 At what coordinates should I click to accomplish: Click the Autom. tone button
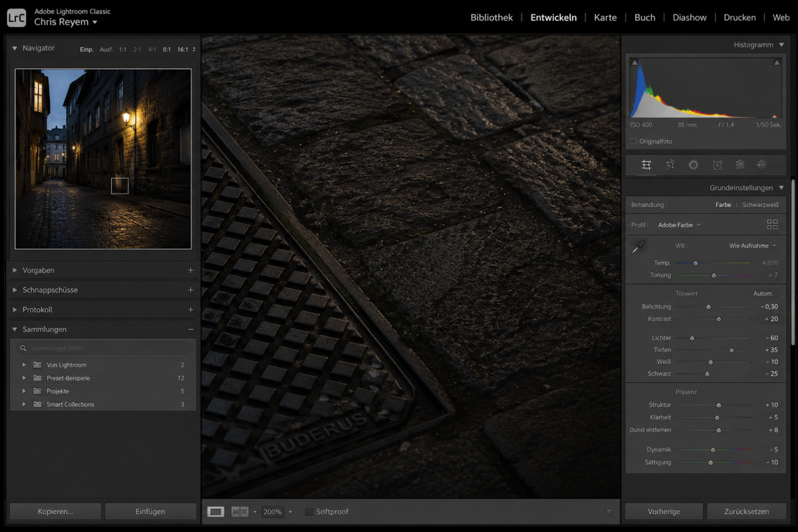click(763, 293)
